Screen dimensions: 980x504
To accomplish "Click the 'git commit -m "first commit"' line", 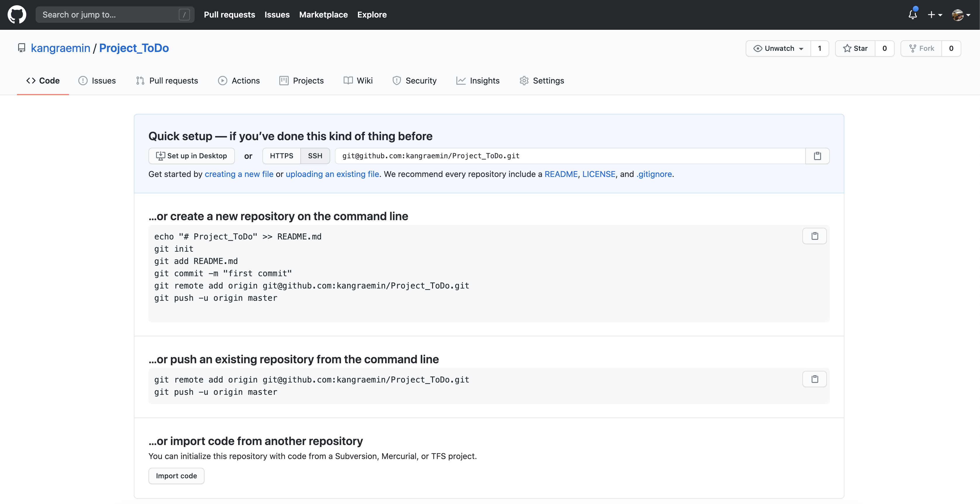I will click(x=223, y=273).
